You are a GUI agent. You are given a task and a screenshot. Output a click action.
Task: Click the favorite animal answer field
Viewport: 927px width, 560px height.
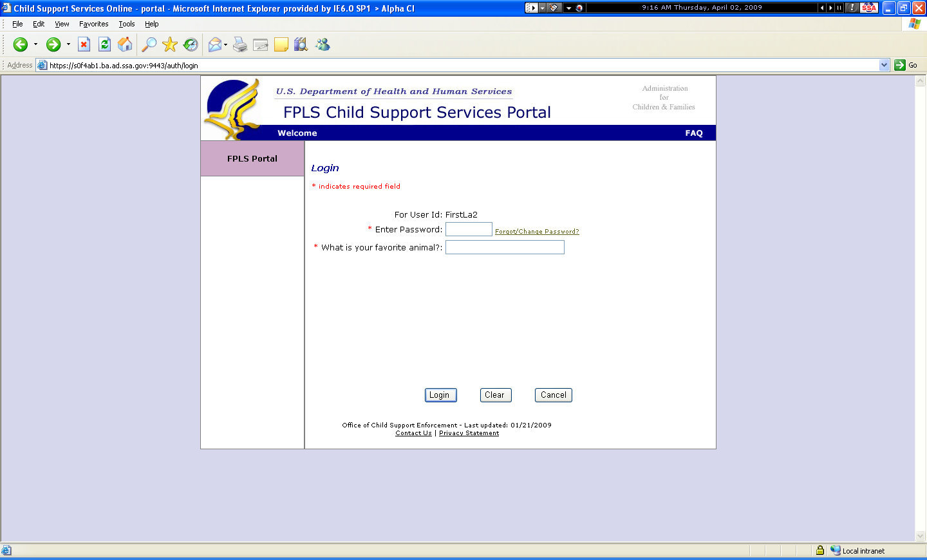pyautogui.click(x=505, y=247)
